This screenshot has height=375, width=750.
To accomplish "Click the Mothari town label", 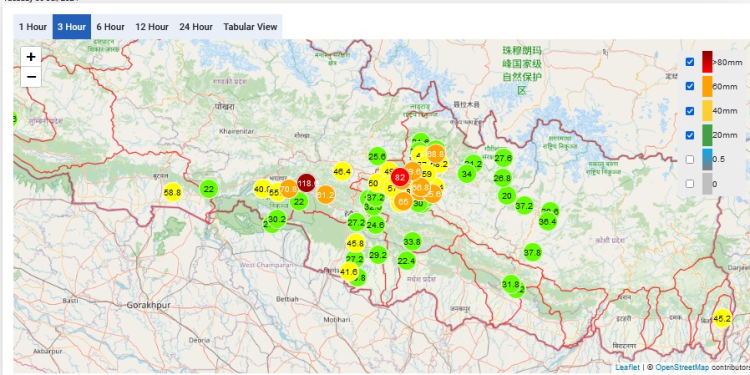I will [337, 319].
